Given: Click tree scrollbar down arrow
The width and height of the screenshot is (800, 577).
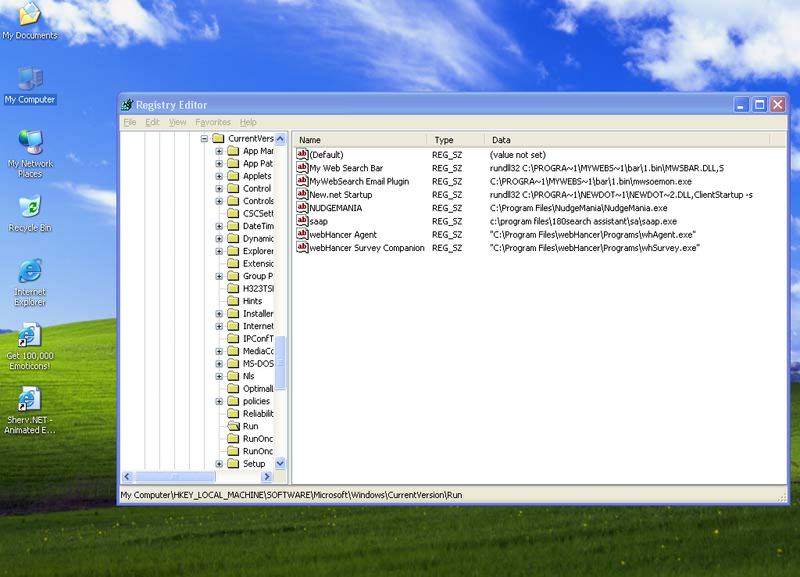Looking at the screenshot, I should 280,463.
